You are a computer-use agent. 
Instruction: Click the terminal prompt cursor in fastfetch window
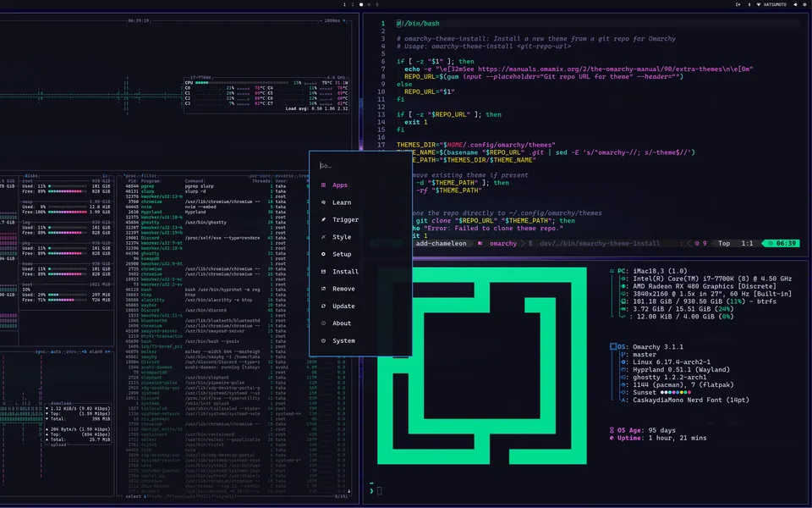click(x=379, y=491)
